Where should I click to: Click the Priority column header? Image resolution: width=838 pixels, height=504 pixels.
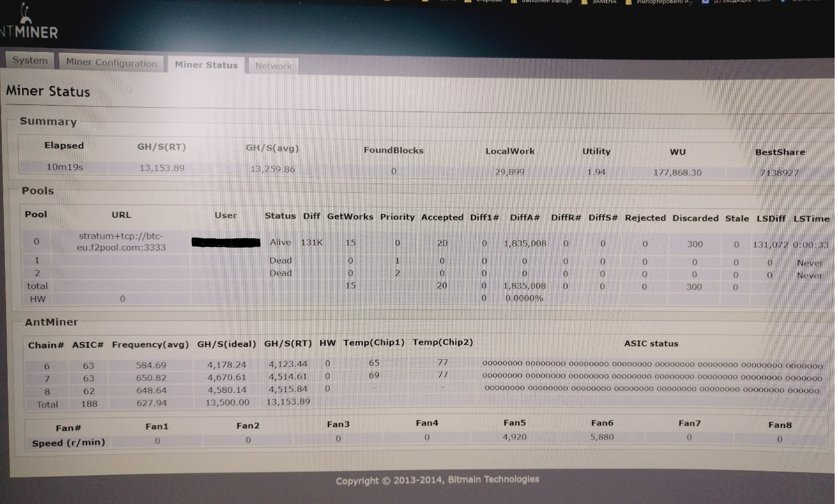pyautogui.click(x=397, y=217)
